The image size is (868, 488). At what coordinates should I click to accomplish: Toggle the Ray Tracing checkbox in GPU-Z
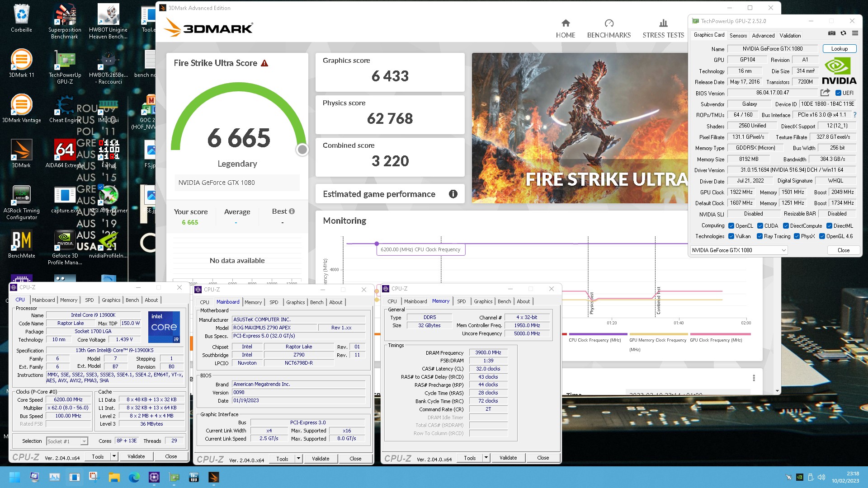pos(759,236)
